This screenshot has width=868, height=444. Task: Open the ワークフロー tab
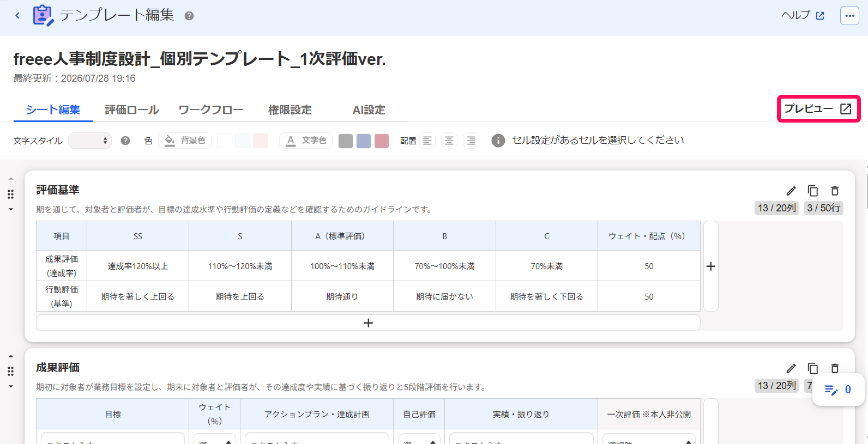pos(211,110)
